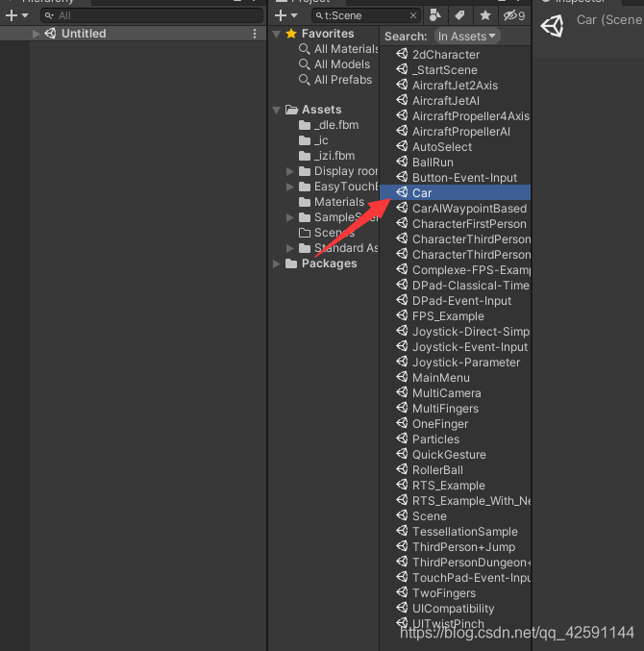Click the MainMenu scene icon
The height and width of the screenshot is (651, 644).
click(402, 377)
